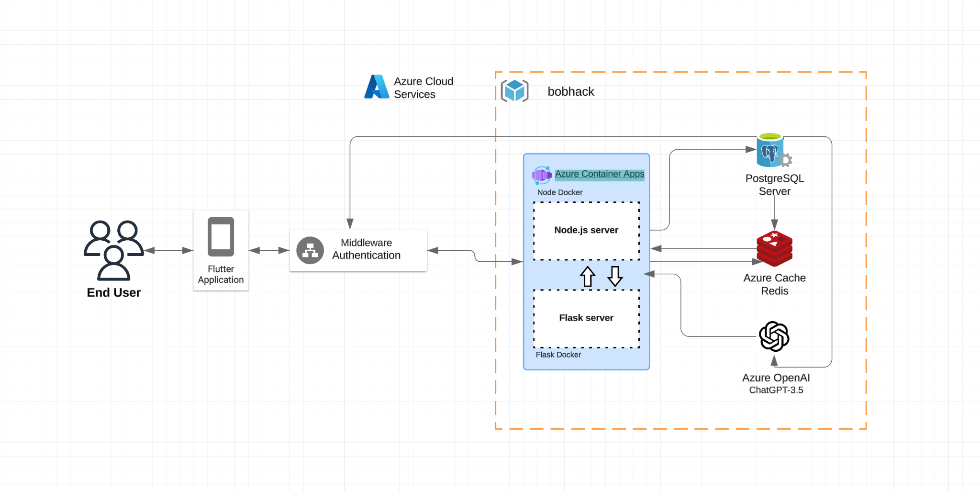Screen dimensions: 980x491
Task: Select the "End User" label
Action: pos(114,292)
